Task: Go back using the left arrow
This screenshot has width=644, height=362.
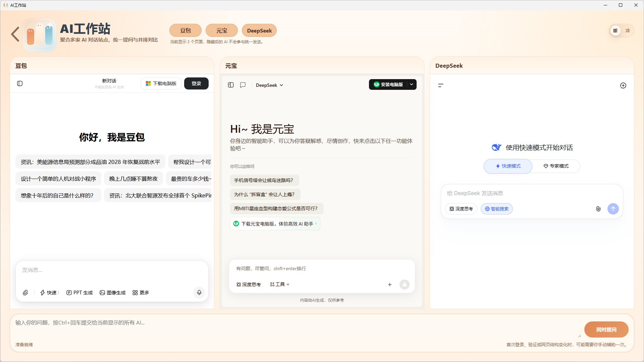Action: point(15,35)
